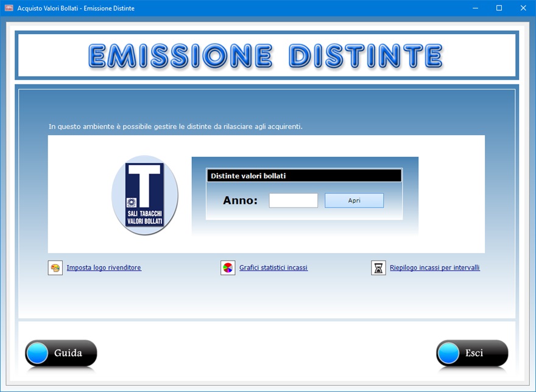
Task: Click the color wheel statistics icon
Action: (228, 268)
